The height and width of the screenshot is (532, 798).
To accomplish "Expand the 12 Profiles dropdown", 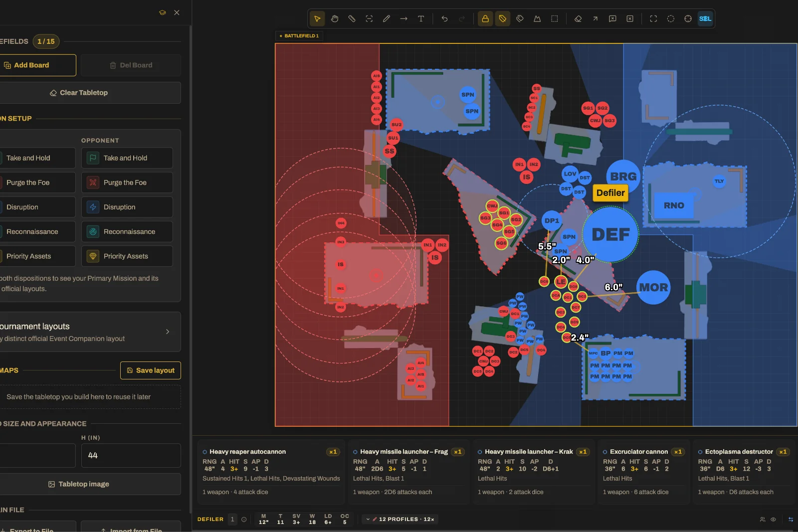I will pos(400,520).
